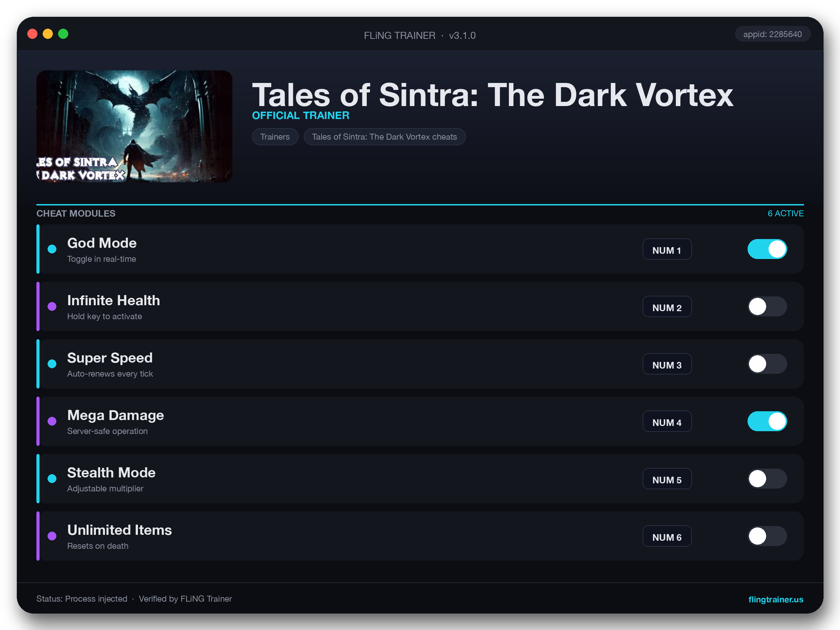Click the CHEAT MODULES heading

[x=76, y=213]
